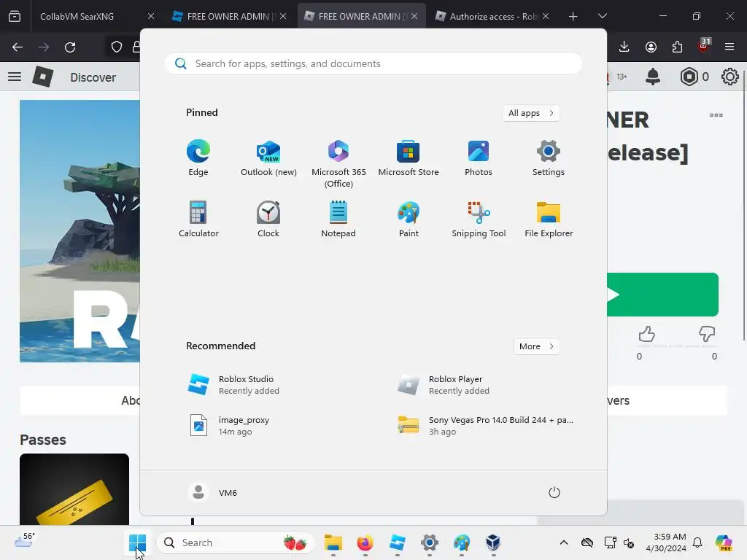Open File Explorer from pinned apps
Screen dimensions: 747x560
549,219
